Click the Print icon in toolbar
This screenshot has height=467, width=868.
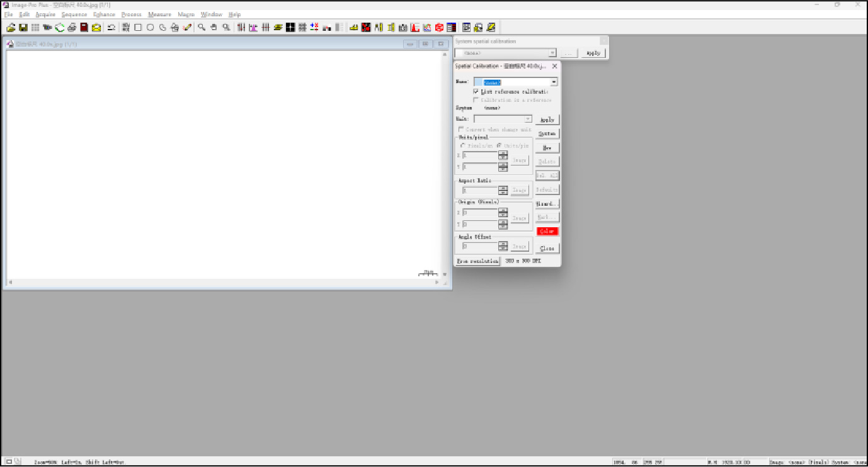(72, 28)
